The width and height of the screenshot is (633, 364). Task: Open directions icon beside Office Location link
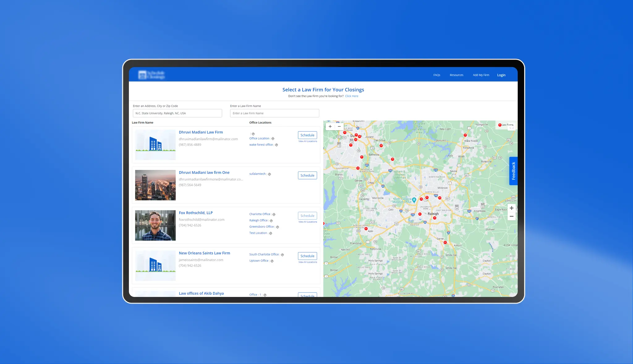(273, 139)
